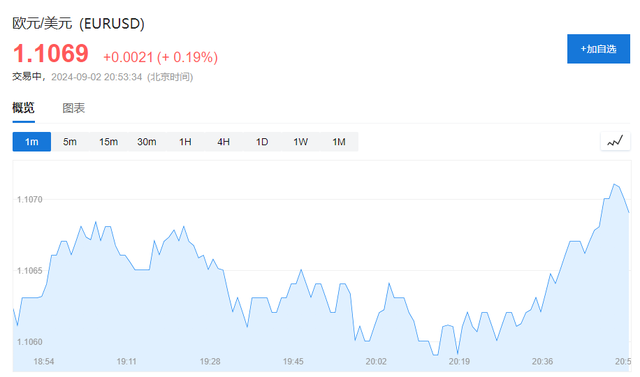Open the 概览 overview tab
The height and width of the screenshot is (377, 640).
click(x=23, y=108)
